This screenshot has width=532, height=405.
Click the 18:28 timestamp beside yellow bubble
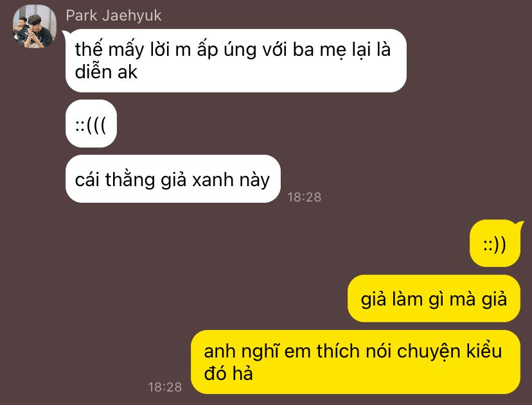pyautogui.click(x=165, y=386)
